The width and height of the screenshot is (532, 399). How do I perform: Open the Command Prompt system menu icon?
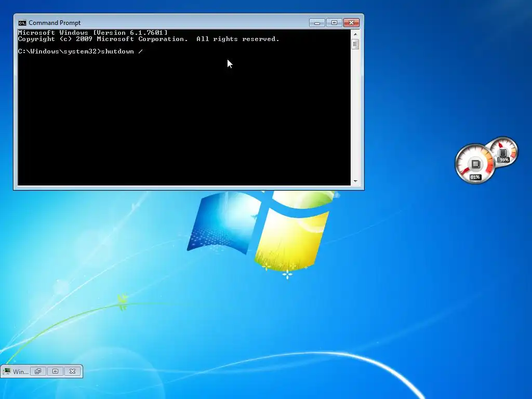[22, 23]
